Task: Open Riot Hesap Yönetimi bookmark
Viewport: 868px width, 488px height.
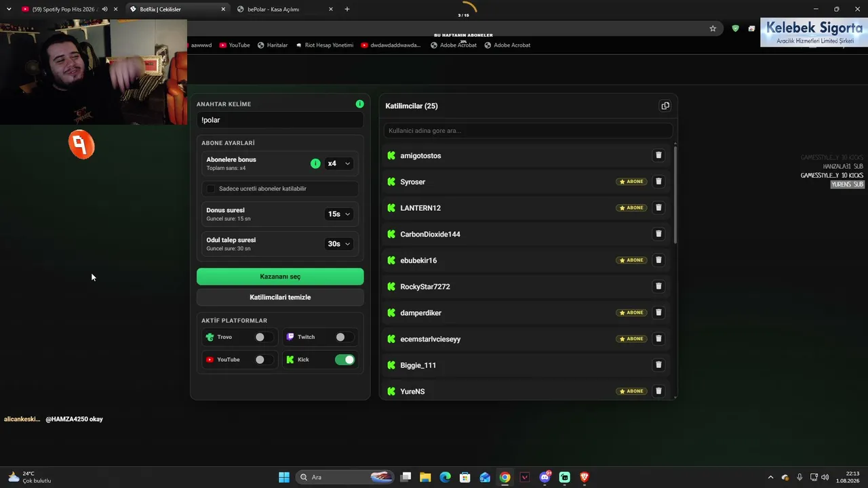Action: coord(324,45)
